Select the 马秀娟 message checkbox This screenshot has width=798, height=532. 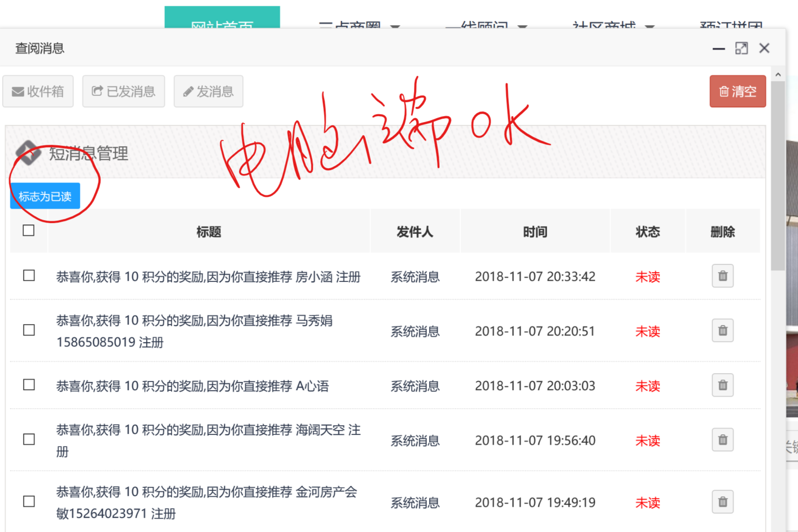[29, 330]
